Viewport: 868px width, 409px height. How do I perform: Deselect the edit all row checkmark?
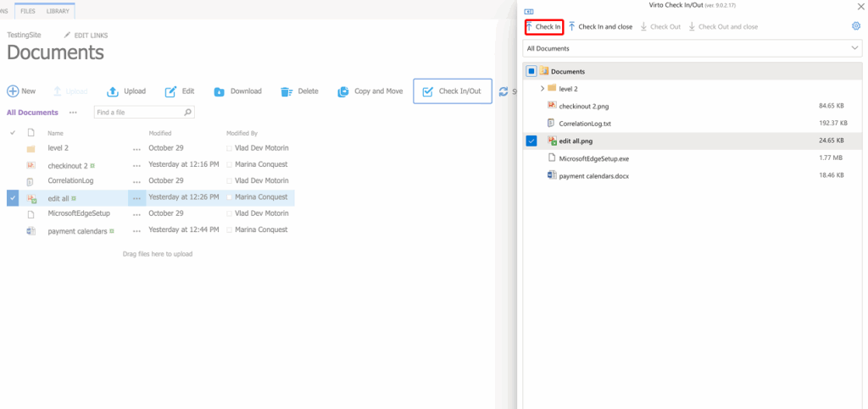click(13, 197)
